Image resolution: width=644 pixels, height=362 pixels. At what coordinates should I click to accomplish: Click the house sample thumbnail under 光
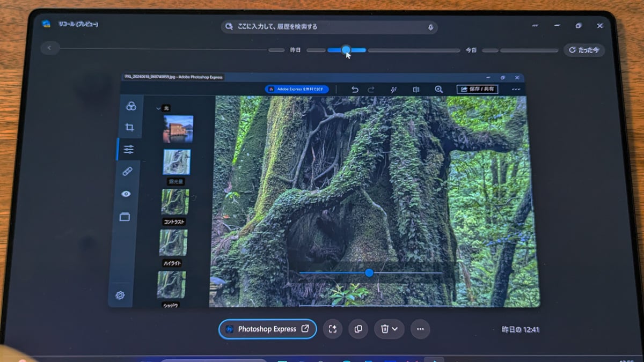178,129
